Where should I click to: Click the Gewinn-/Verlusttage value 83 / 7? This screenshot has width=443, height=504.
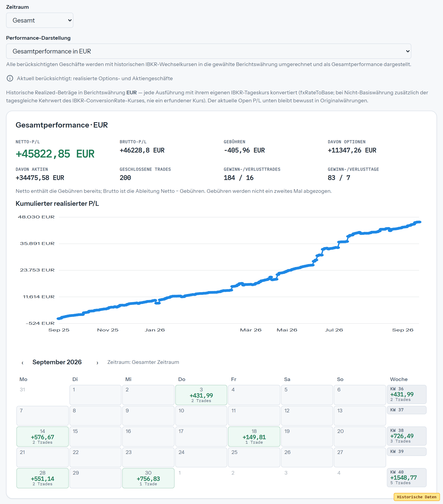pyautogui.click(x=339, y=178)
